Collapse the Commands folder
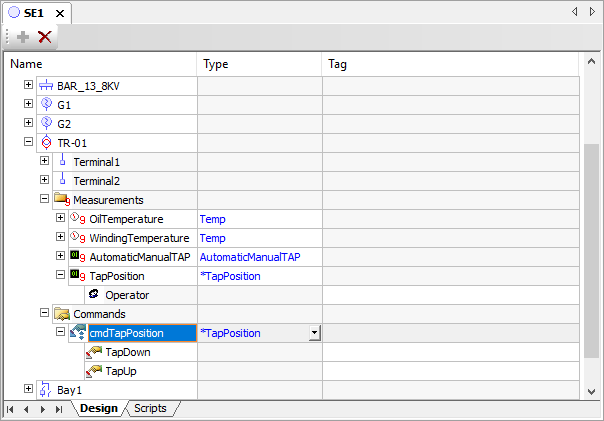604x421 pixels. pyautogui.click(x=45, y=314)
